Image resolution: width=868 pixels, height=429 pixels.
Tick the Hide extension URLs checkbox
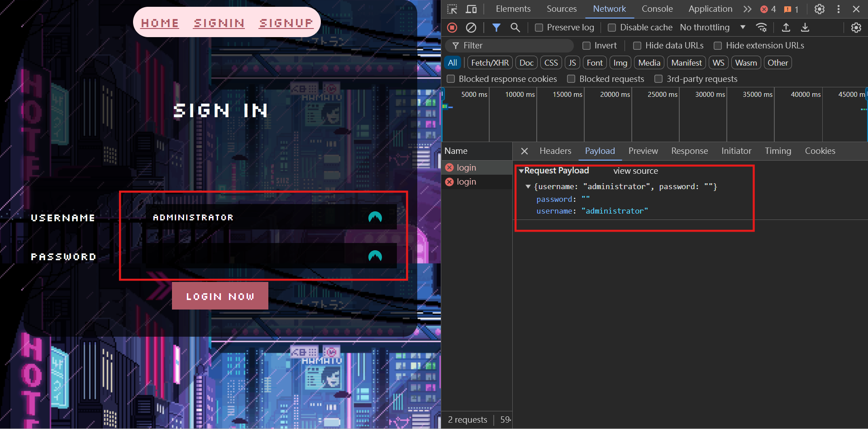pyautogui.click(x=718, y=46)
